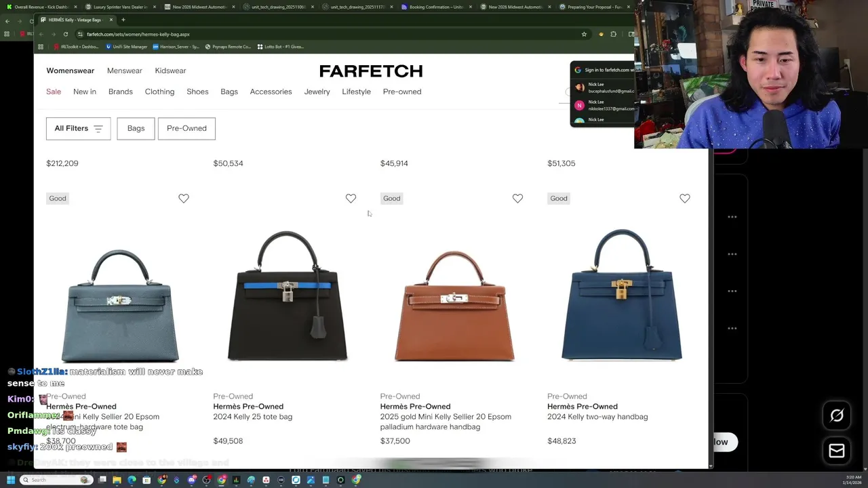Launch Microsoft Edge from the taskbar
The image size is (868, 488).
[132, 480]
